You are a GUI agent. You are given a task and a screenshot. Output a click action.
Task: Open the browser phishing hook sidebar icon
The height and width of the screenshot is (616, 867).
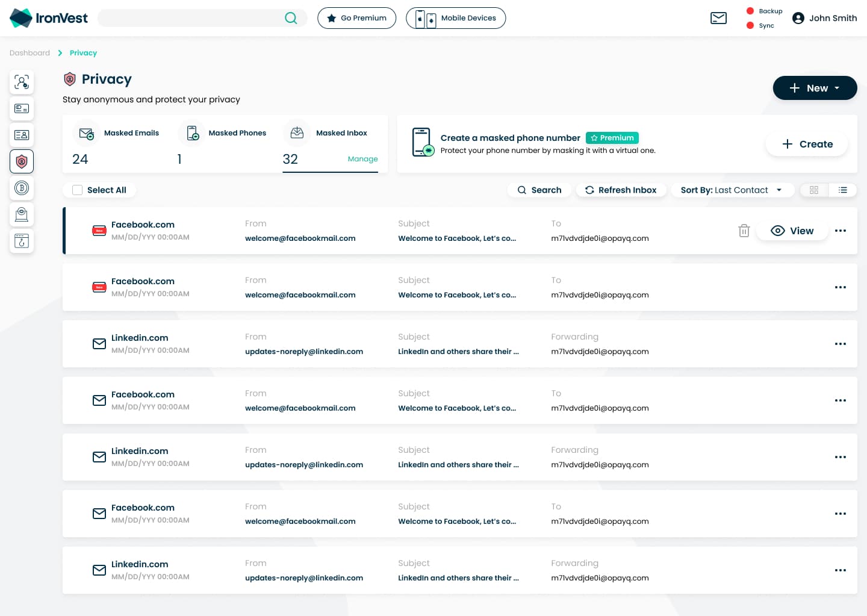pos(22,241)
